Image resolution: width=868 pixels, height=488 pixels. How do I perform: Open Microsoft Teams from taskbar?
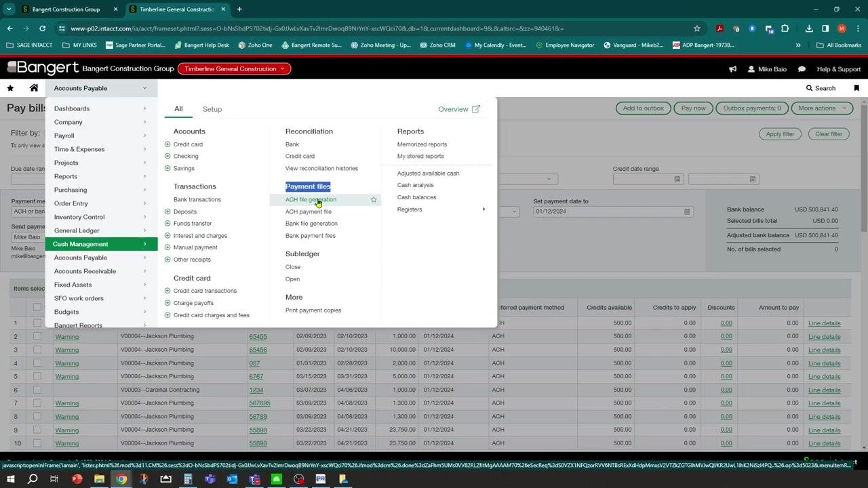(210, 479)
